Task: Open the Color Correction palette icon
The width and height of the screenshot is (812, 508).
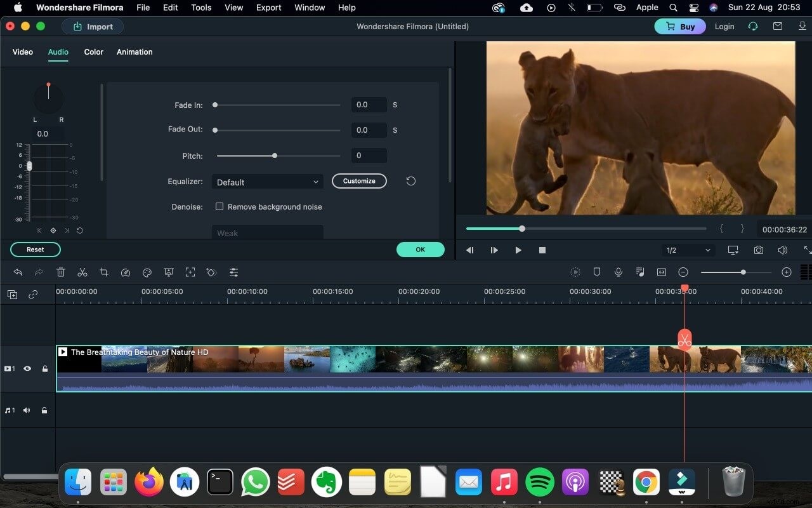Action: tap(147, 272)
